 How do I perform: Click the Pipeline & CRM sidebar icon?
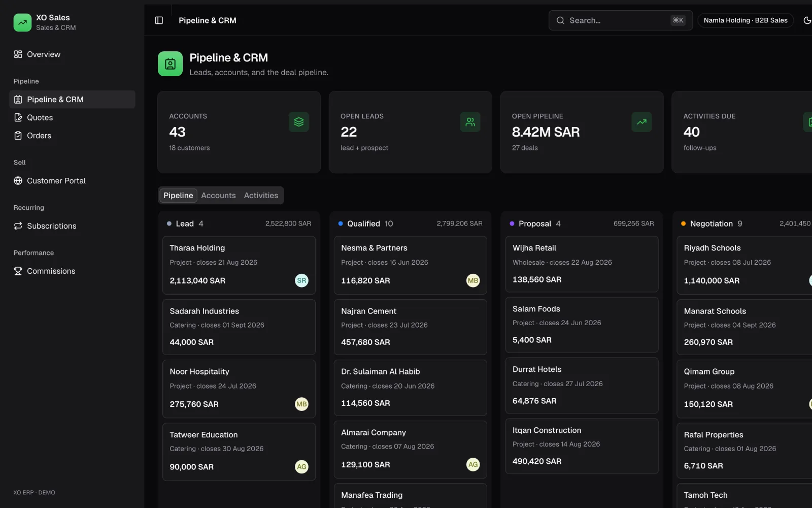pos(18,100)
